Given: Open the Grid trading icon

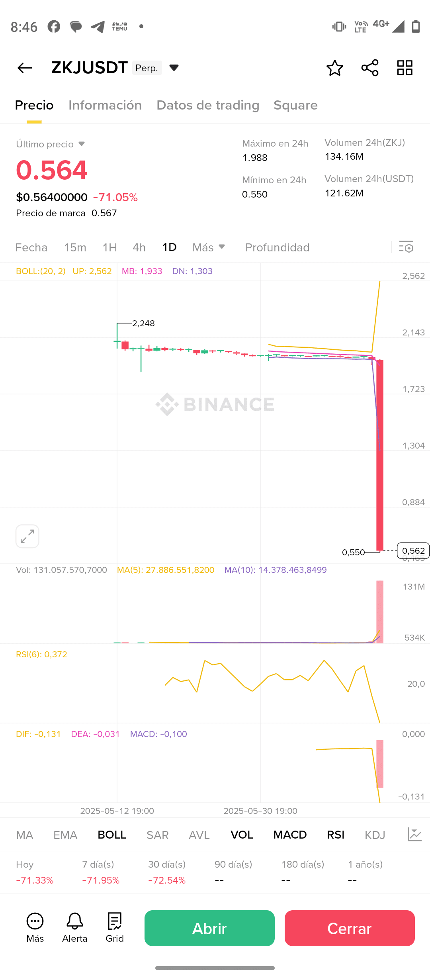Looking at the screenshot, I should [115, 928].
